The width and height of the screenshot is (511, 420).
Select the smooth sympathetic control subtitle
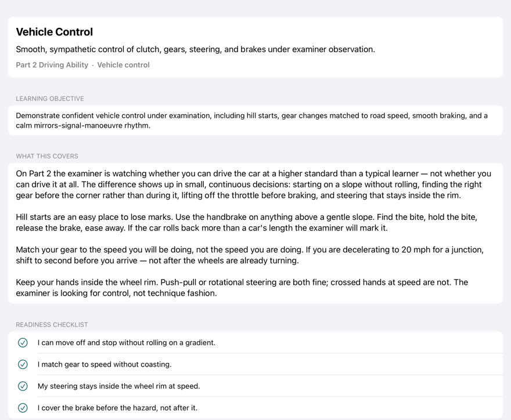(x=196, y=49)
